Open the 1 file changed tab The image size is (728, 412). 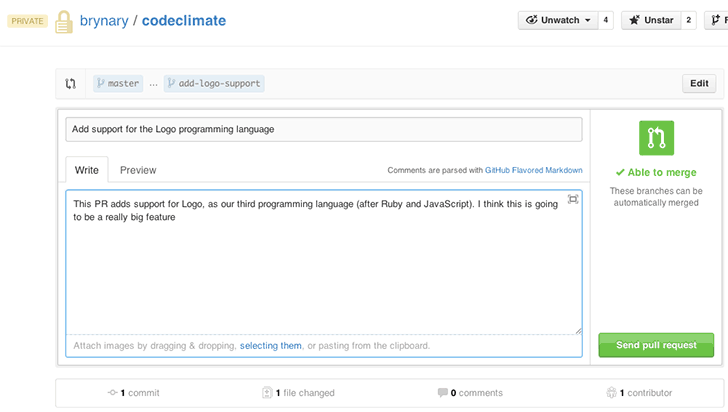click(x=298, y=393)
